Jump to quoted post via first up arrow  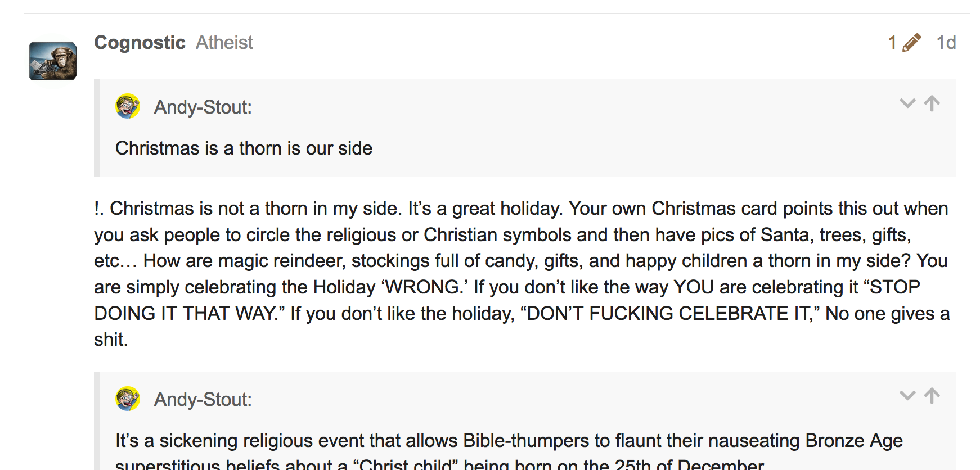point(932,103)
